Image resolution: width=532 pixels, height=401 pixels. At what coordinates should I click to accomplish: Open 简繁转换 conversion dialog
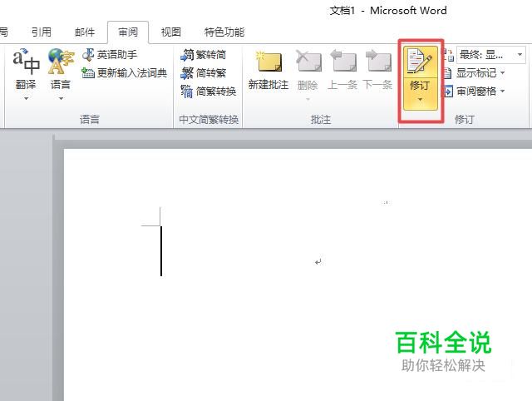209,91
